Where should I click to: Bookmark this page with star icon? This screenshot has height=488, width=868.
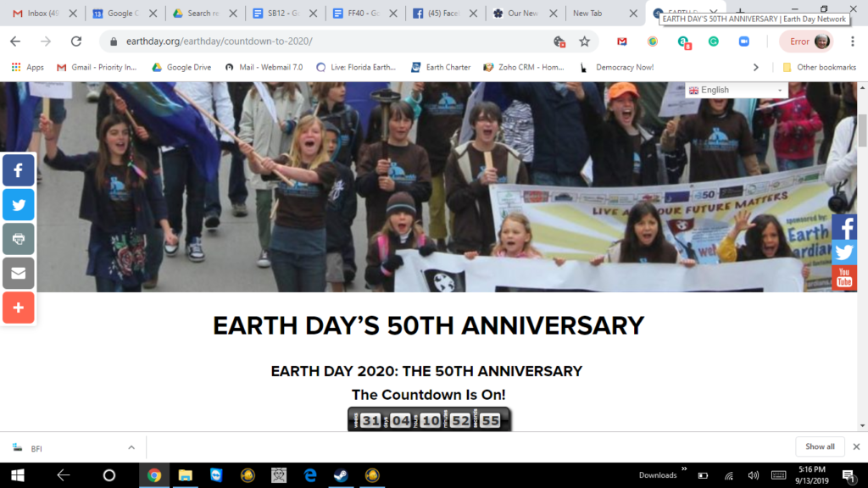coord(585,42)
